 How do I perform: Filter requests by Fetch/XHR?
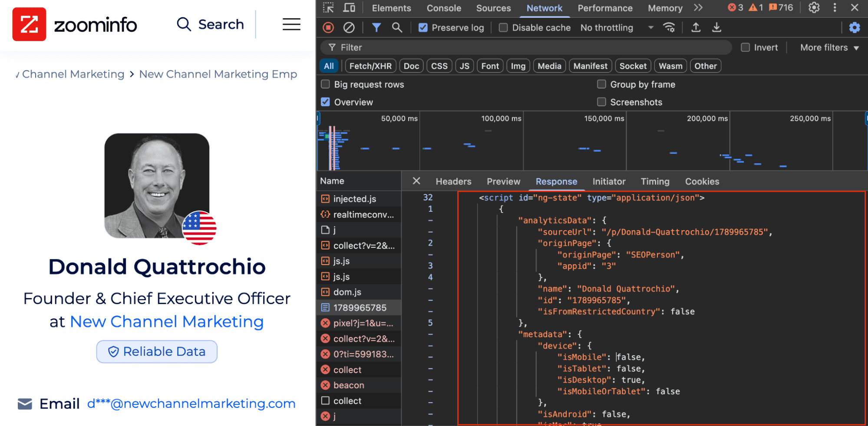click(x=370, y=66)
